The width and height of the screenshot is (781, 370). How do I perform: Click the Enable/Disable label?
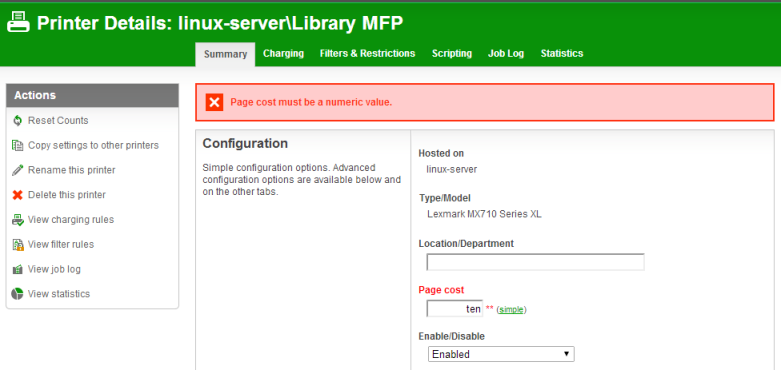coord(451,336)
